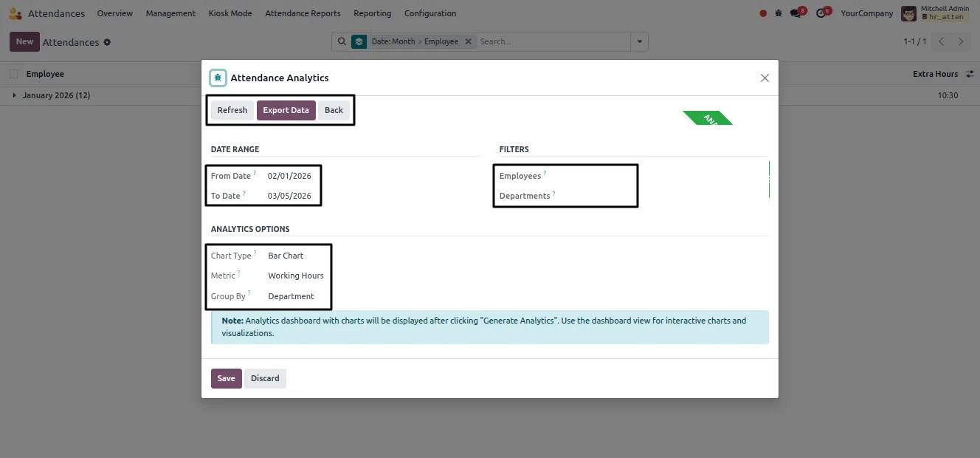Viewport: 980px width, 458px height.
Task: Open Kiosk Mode menu item
Action: click(x=230, y=13)
